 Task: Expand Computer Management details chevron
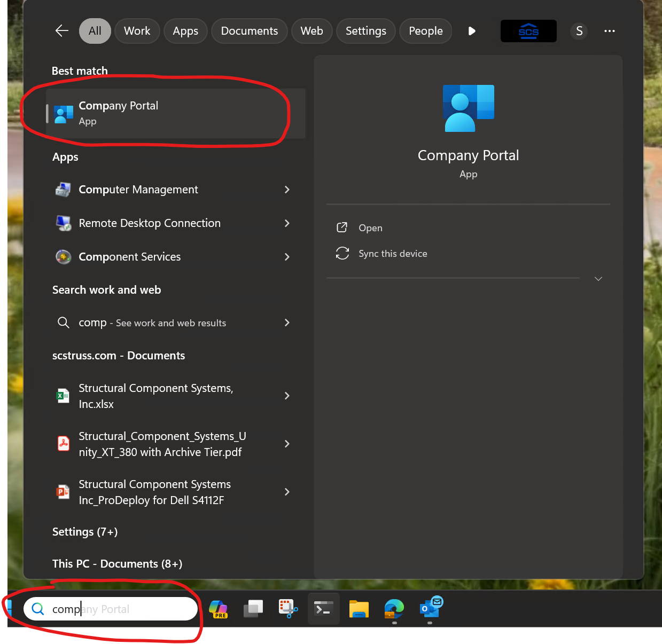[x=287, y=190]
